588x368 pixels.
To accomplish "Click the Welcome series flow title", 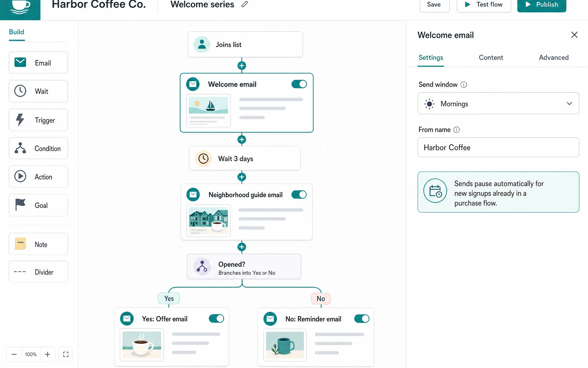I will (202, 5).
